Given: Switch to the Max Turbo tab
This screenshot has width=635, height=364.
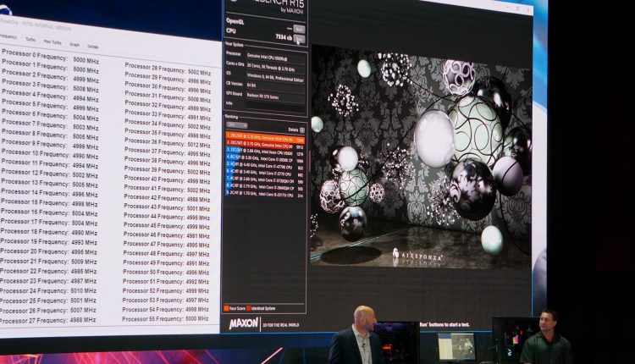Looking at the screenshot, I should [52, 41].
